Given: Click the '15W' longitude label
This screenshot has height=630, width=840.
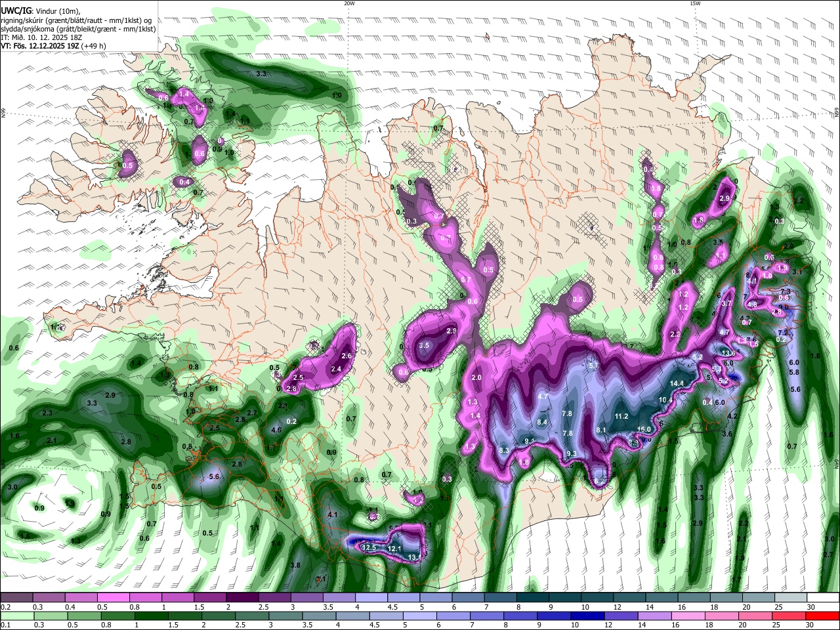Looking at the screenshot, I should 695,3.
